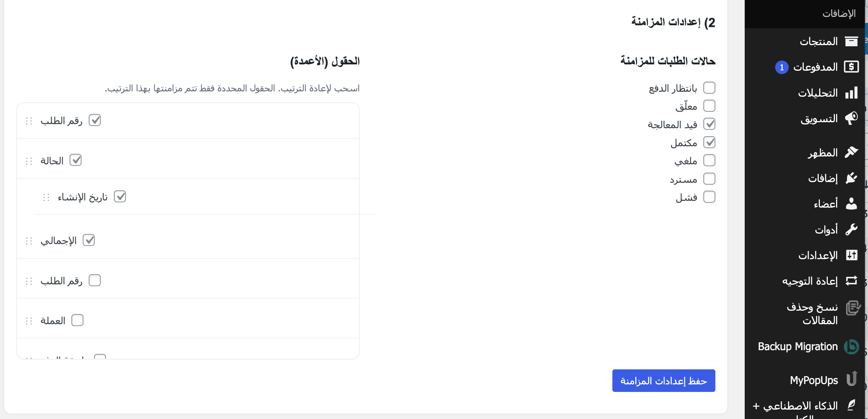Open the MyPopUps menu item

[x=814, y=380]
